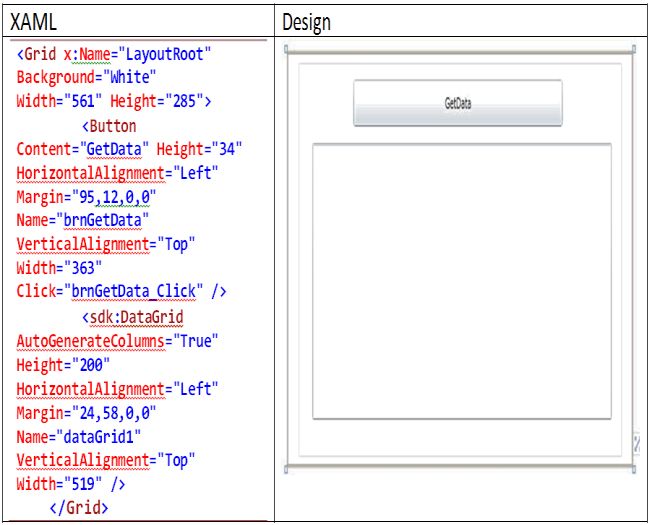This screenshot has height=525, width=650.
Task: Select the empty DataGrid in the designer
Action: [461, 281]
